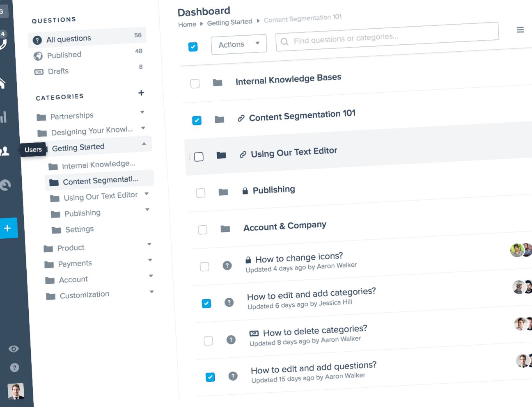Check the Using Our Text Editor checkbox
This screenshot has height=407, width=532.
coord(199,157)
